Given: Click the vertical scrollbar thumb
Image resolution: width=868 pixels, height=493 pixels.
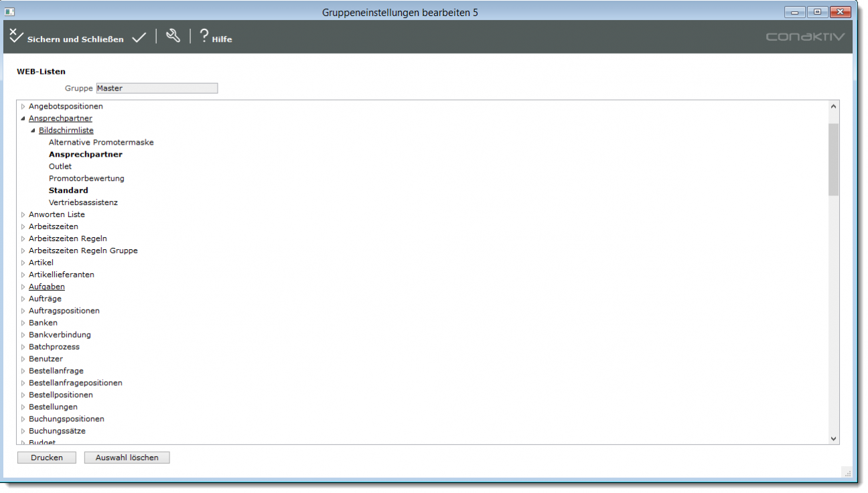Looking at the screenshot, I should 833,159.
